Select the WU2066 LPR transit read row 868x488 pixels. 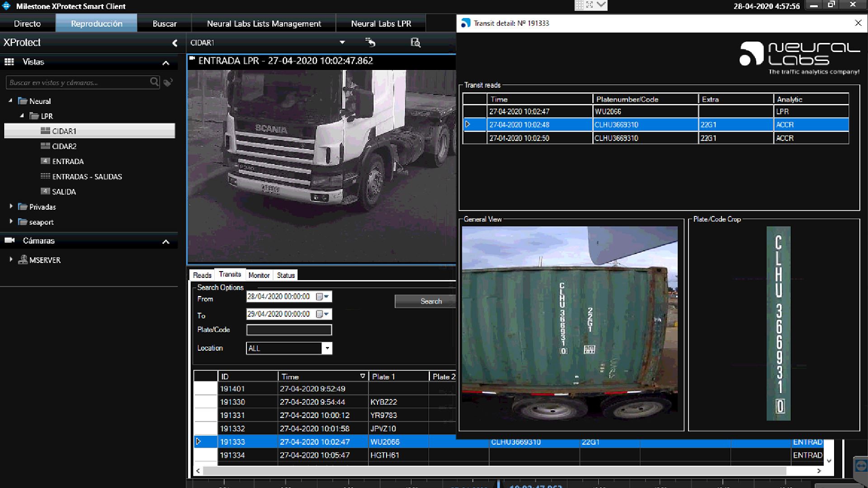pyautogui.click(x=656, y=111)
